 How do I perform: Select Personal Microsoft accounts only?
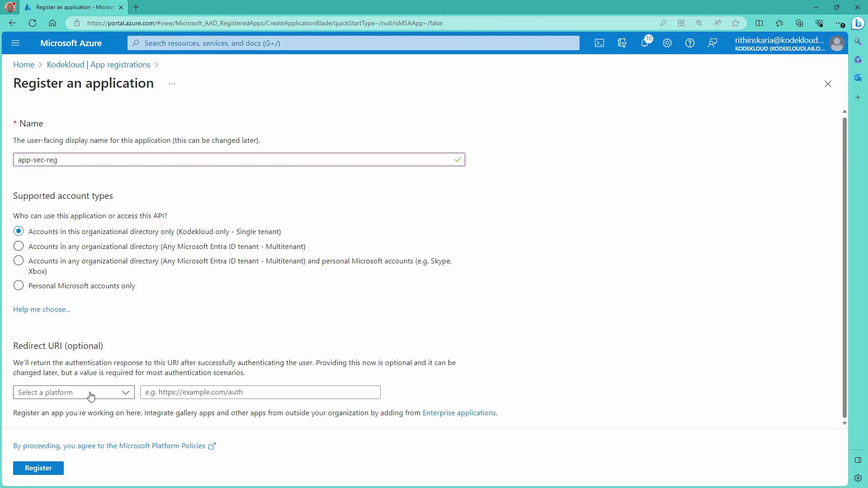point(19,286)
